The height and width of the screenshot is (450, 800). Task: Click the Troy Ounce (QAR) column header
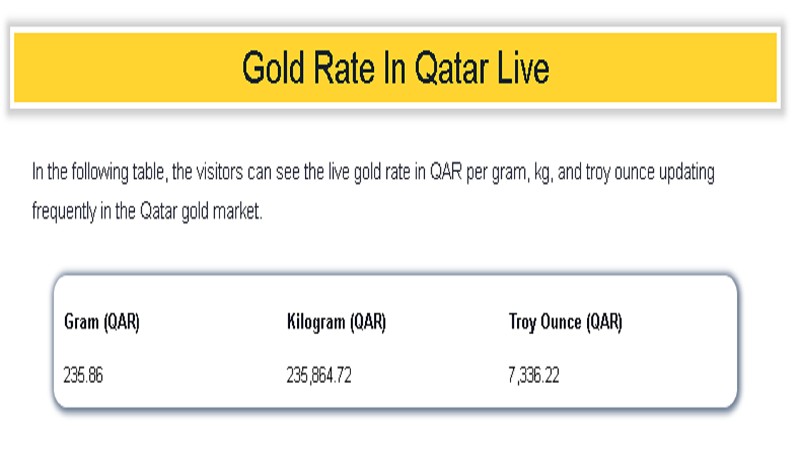565,323
